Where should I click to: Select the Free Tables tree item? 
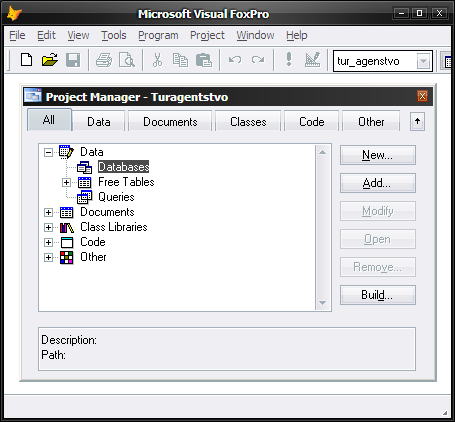(x=126, y=182)
